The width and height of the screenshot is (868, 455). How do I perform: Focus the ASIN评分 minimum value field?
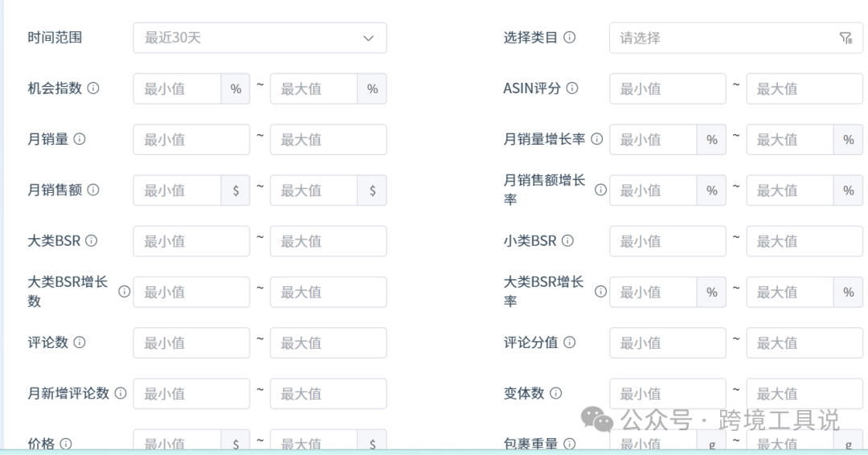pos(668,88)
